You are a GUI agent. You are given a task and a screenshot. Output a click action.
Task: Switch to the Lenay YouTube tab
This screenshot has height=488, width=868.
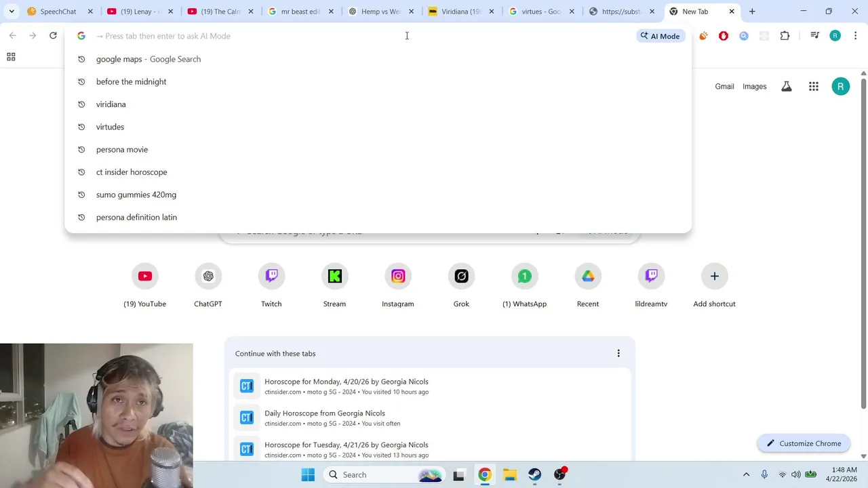(141, 12)
